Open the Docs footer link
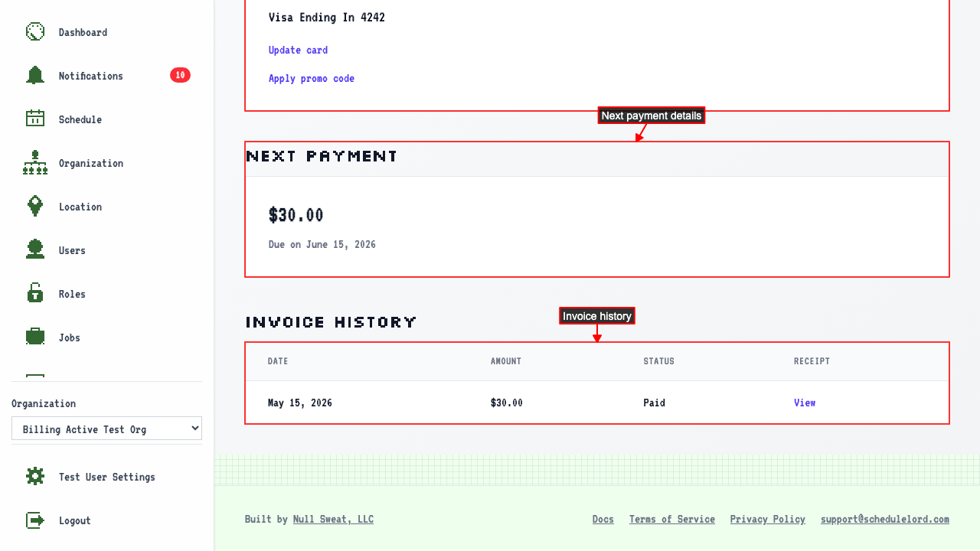This screenshot has height=551, width=980. pyautogui.click(x=603, y=519)
